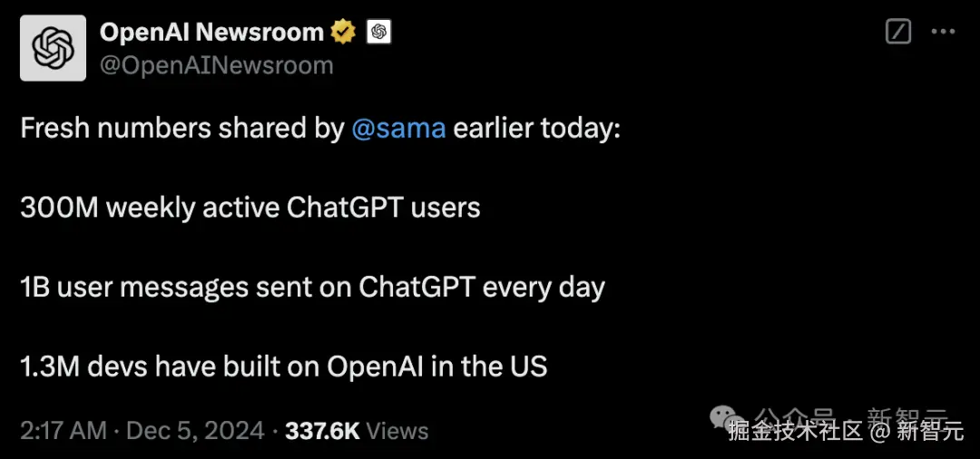Click the 2:17 AM timestamp
Image resolution: width=980 pixels, height=459 pixels.
click(63, 430)
